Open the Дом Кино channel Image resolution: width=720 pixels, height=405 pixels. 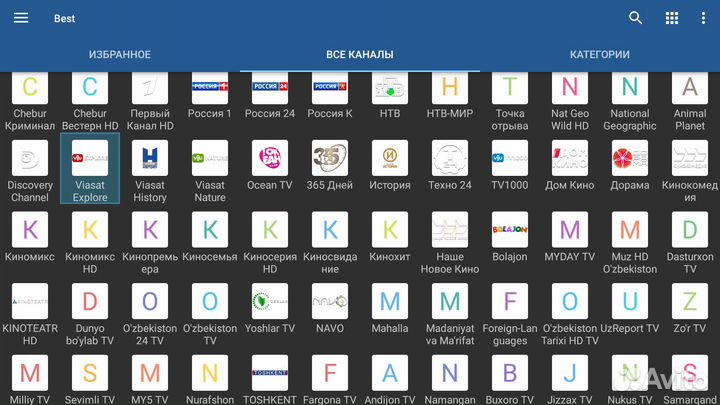(x=570, y=160)
